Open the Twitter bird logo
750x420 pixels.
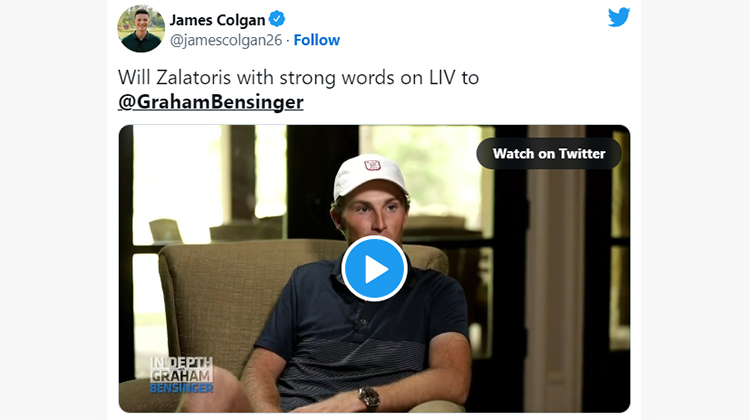coord(619,17)
